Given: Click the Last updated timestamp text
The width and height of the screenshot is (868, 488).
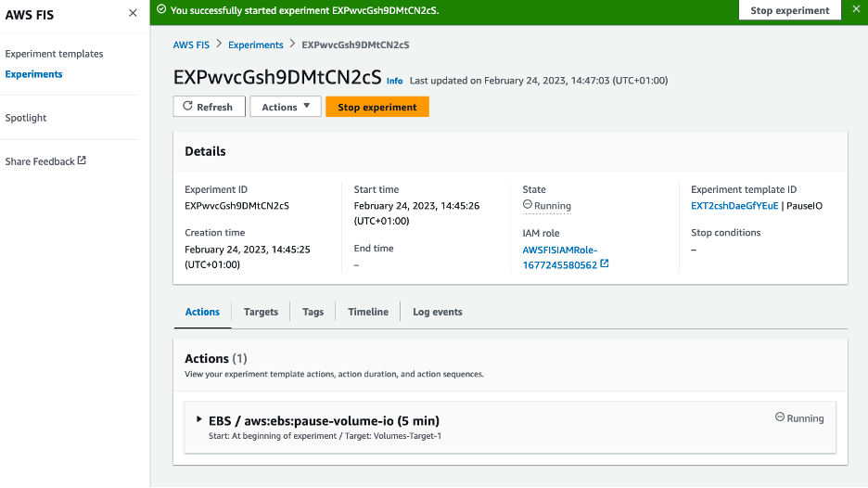Looking at the screenshot, I should click(x=539, y=81).
